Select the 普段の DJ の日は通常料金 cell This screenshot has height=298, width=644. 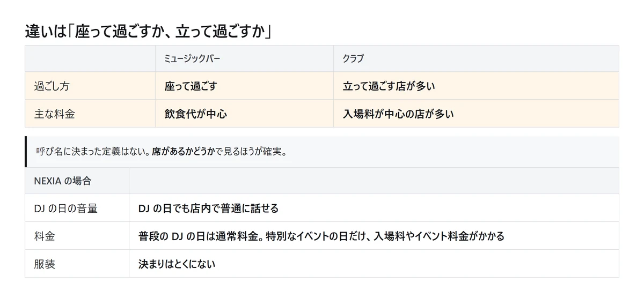374,236
